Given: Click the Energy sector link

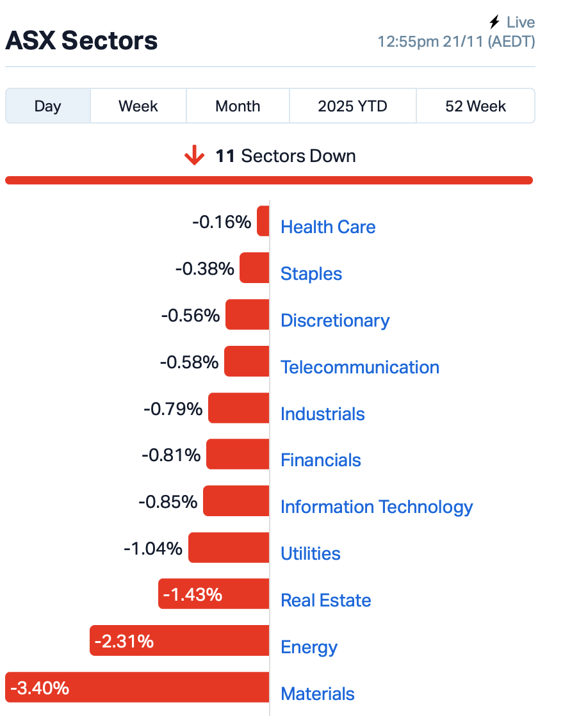Looking at the screenshot, I should point(309,647).
